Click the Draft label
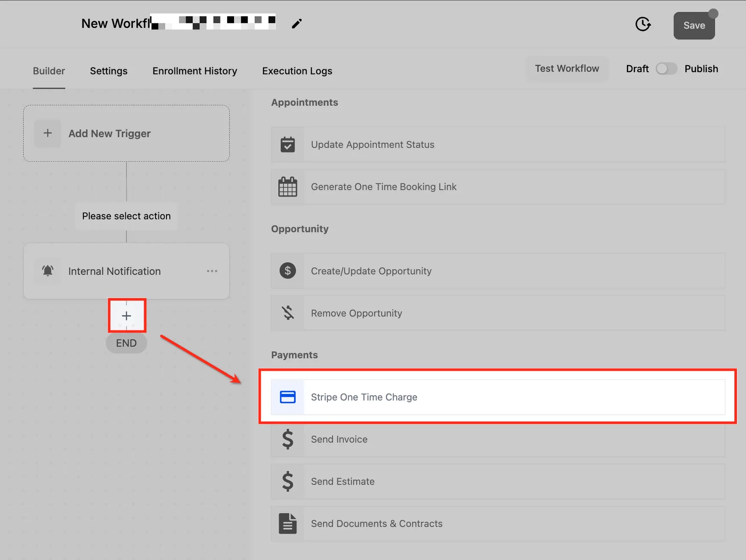Image resolution: width=746 pixels, height=560 pixels. click(x=637, y=69)
